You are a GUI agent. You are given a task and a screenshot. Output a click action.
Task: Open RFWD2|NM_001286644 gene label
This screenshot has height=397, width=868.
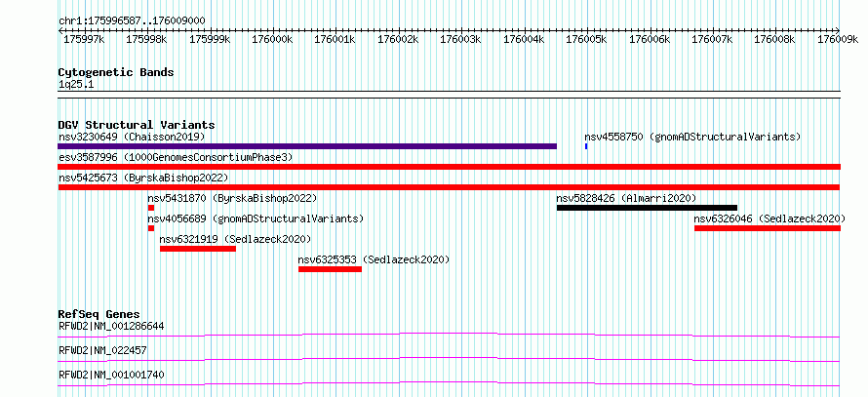pos(111,326)
